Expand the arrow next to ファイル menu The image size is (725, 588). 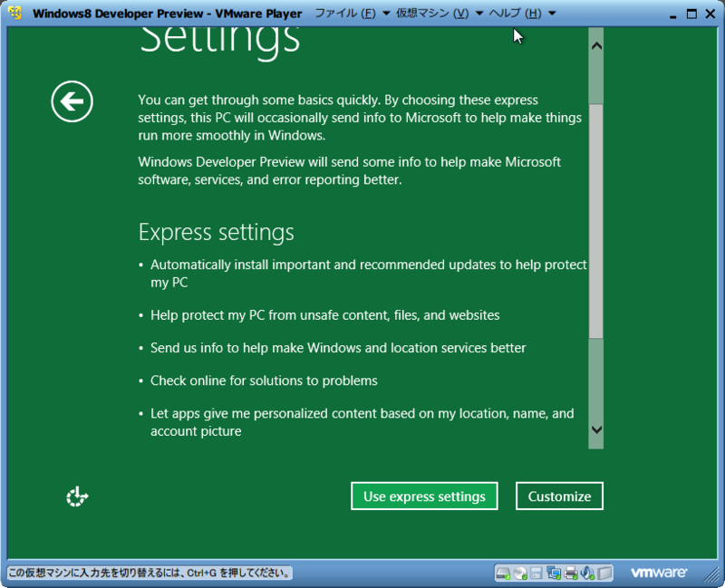386,14
